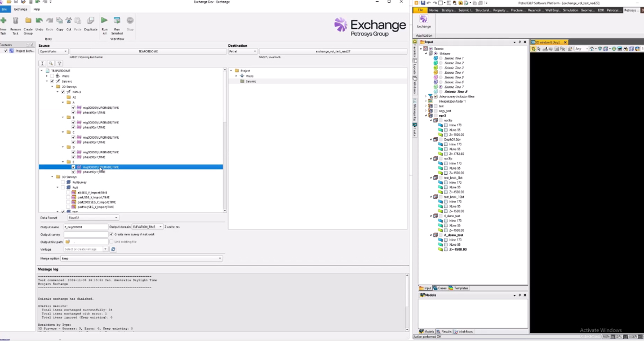Click the Run Selected icon

tap(117, 20)
